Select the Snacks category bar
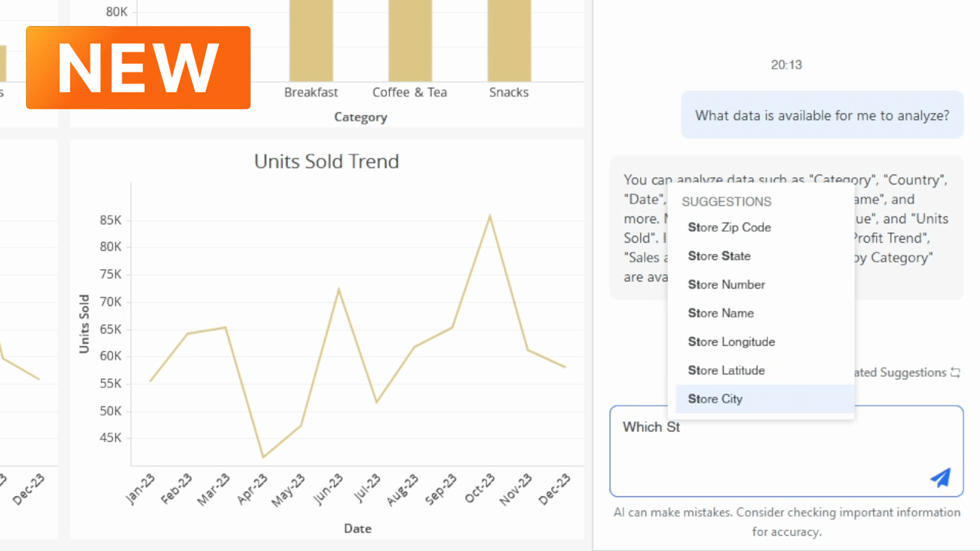 [509, 41]
